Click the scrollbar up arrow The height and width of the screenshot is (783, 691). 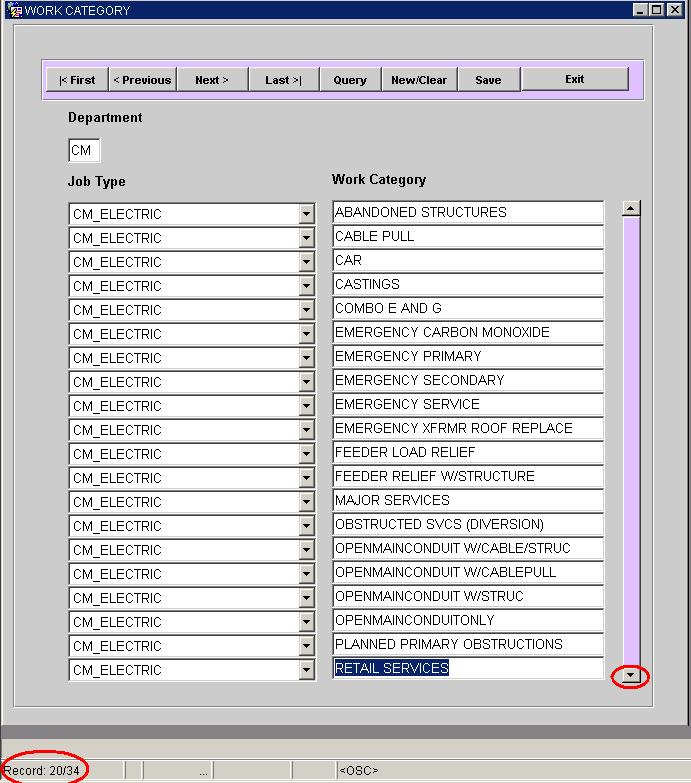(631, 208)
